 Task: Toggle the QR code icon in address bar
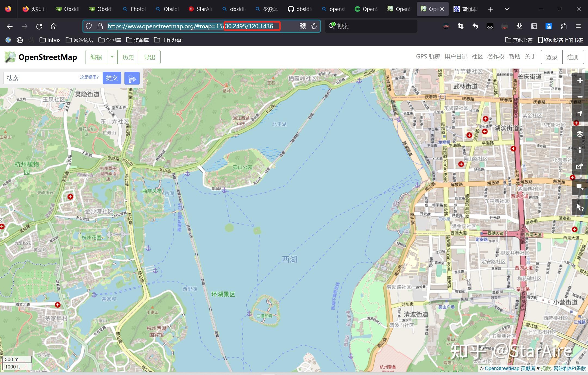(302, 26)
